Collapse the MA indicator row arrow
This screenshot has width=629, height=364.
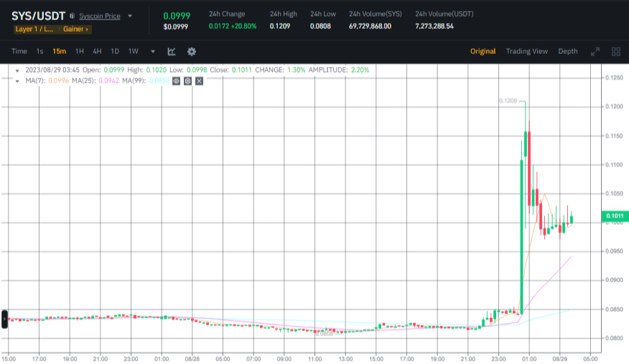(17, 81)
